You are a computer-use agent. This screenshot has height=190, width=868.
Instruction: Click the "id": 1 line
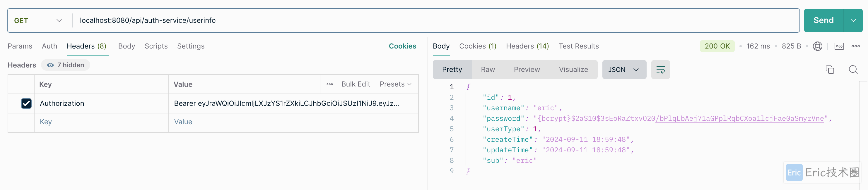click(499, 98)
